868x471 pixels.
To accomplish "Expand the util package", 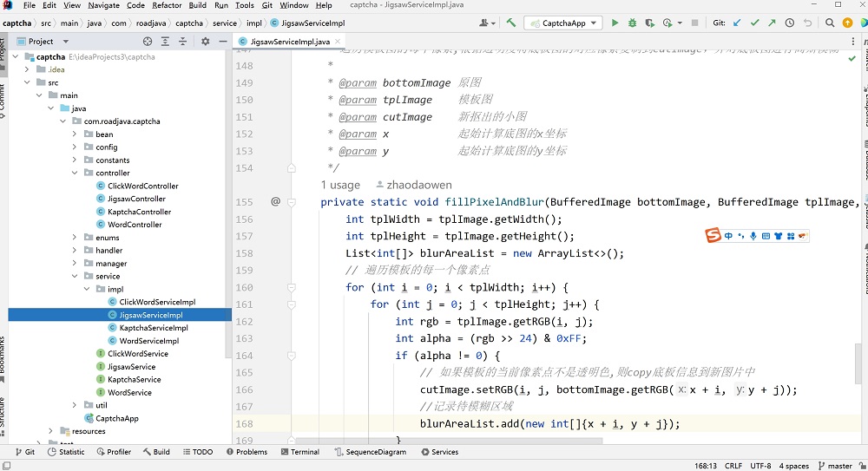I will click(x=74, y=405).
